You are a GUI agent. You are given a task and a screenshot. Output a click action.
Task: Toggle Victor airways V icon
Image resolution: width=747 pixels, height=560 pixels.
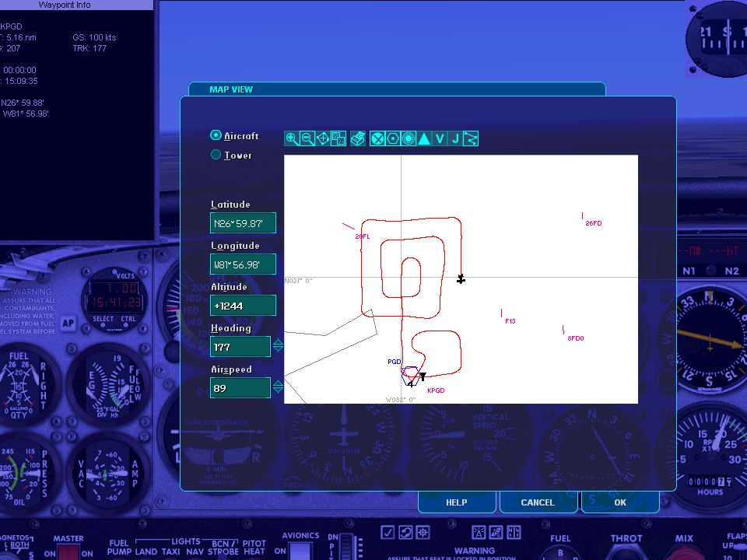pos(440,138)
